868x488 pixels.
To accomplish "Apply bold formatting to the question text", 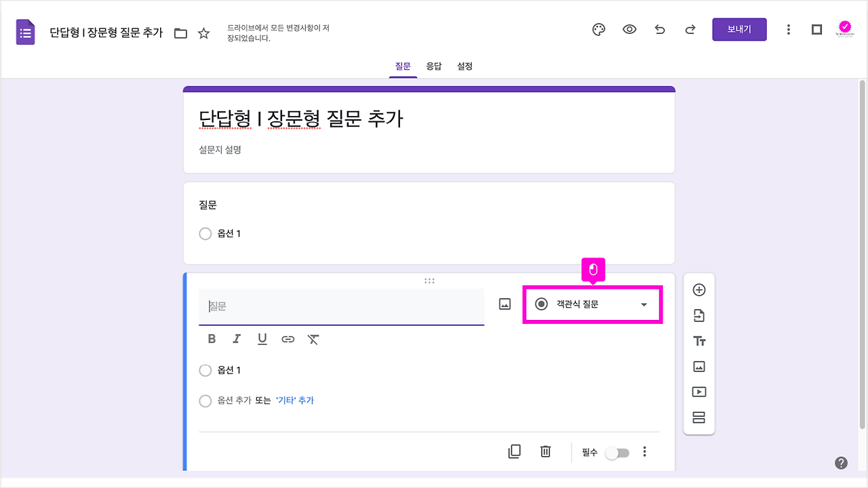I will [211, 339].
